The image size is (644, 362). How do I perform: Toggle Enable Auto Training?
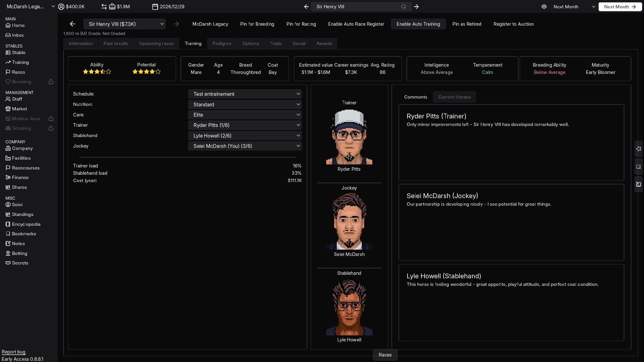418,24
